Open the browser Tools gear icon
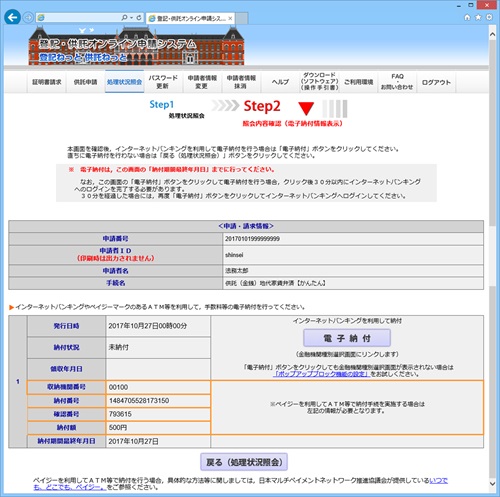500x497 pixels. (x=489, y=17)
